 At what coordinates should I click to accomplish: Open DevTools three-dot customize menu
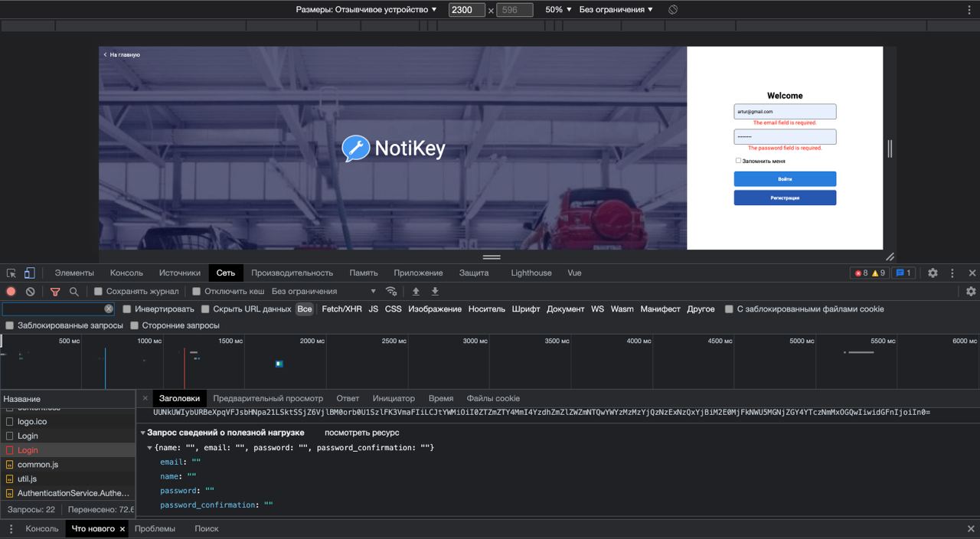pos(952,273)
